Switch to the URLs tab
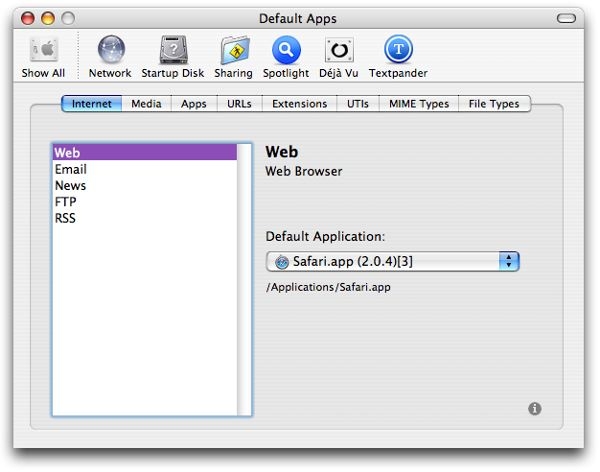Viewport: 600px width, 472px height. pos(239,104)
